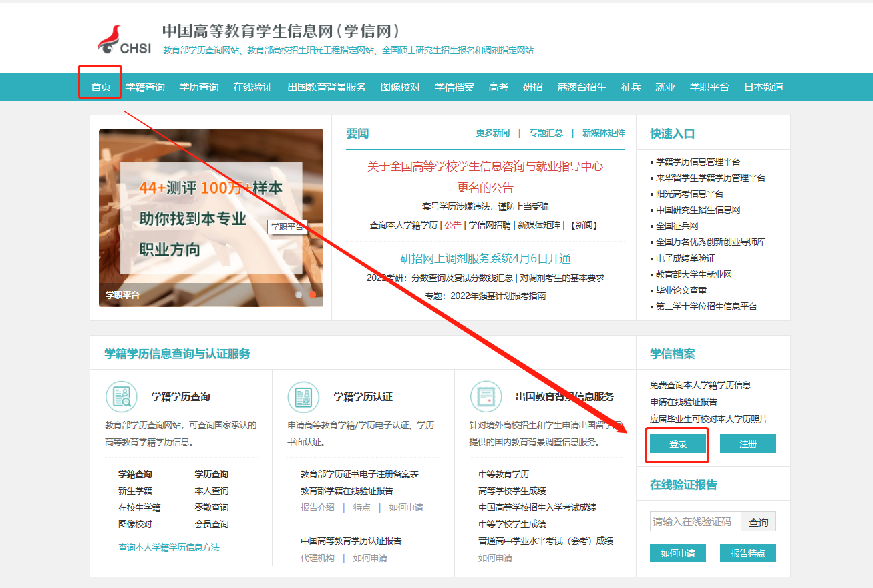Viewport: 873px width, 588px height.
Task: Focus the 请输入在线验证码 input field
Action: coord(695,522)
